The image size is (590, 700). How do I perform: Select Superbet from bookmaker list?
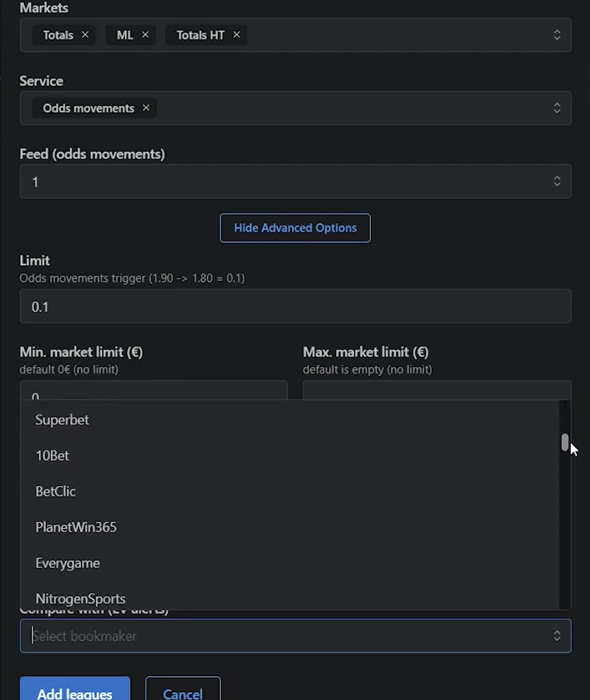tap(289, 420)
